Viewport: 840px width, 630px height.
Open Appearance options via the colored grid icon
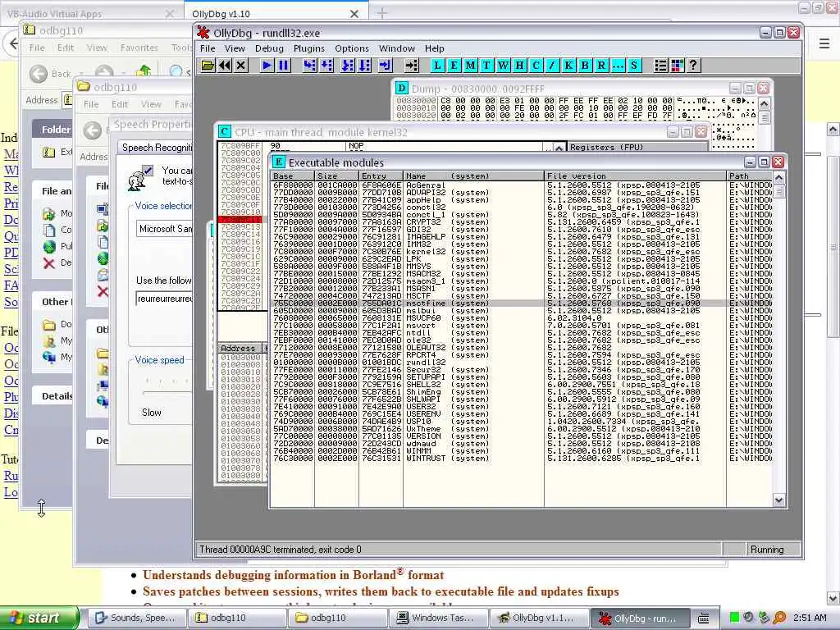pyautogui.click(x=677, y=66)
